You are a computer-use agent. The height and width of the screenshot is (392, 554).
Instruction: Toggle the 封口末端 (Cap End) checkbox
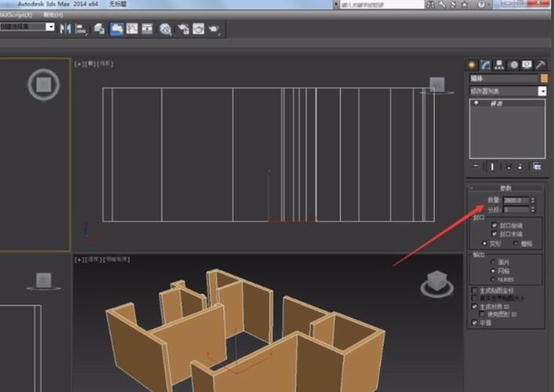tap(494, 234)
